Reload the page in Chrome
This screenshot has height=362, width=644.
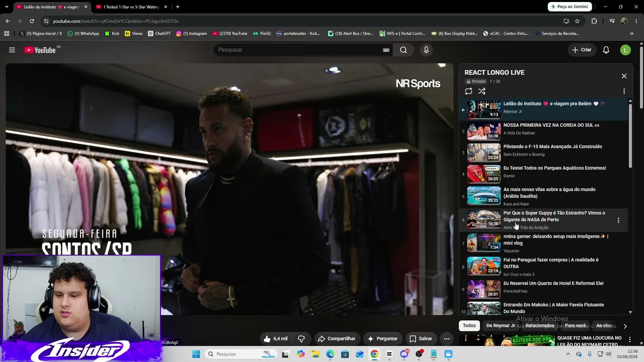[x=32, y=21]
